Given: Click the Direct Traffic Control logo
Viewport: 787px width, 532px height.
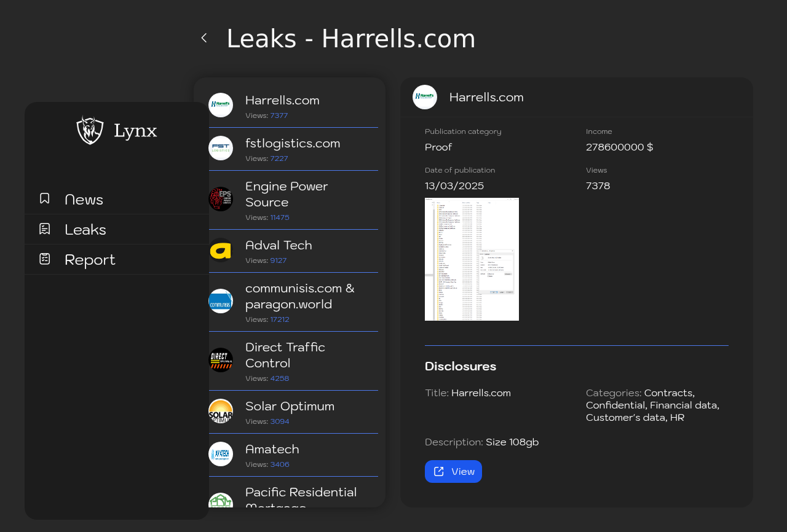Looking at the screenshot, I should [221, 360].
